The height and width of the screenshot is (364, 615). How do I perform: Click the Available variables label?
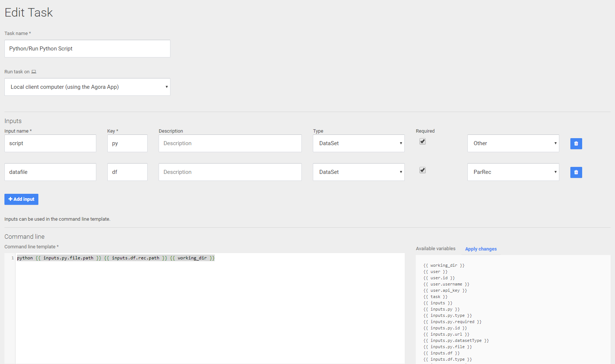[436, 249]
